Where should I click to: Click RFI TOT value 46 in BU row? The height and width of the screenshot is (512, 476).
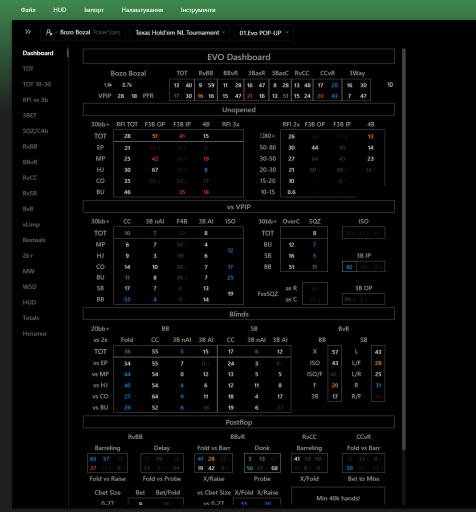127,192
